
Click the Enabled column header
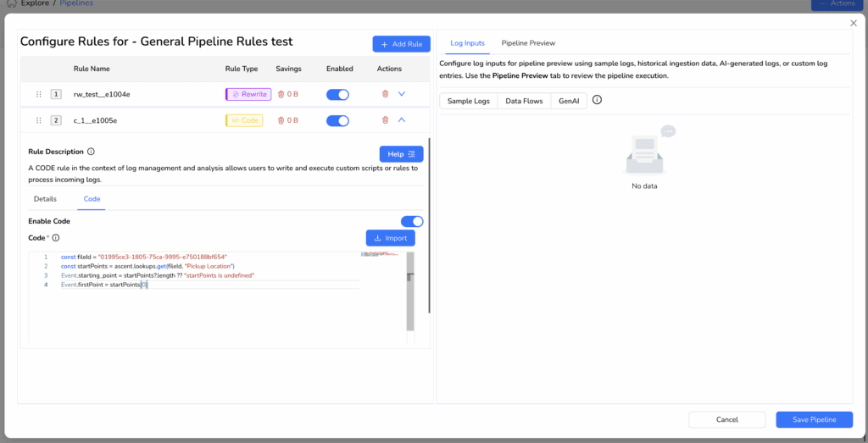coord(339,69)
